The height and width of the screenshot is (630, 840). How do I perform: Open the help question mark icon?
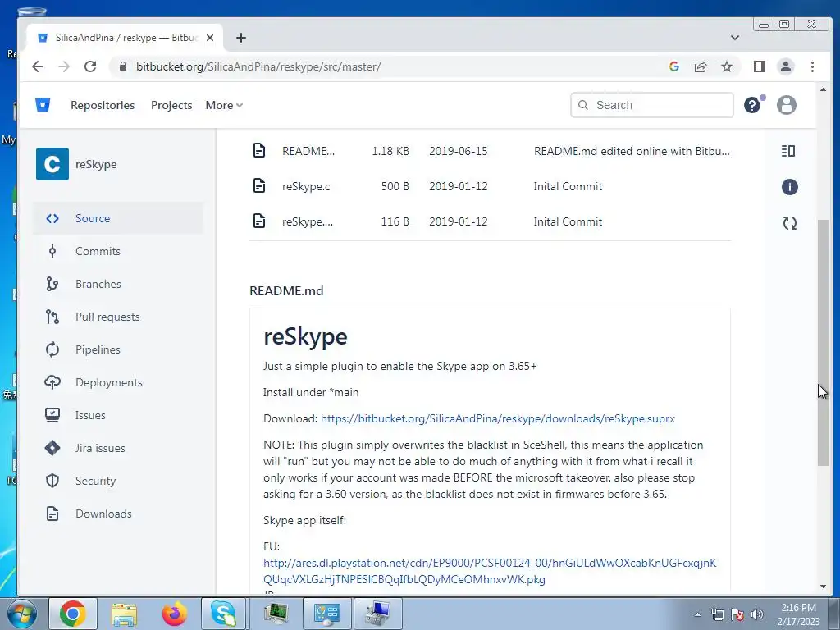(x=752, y=105)
